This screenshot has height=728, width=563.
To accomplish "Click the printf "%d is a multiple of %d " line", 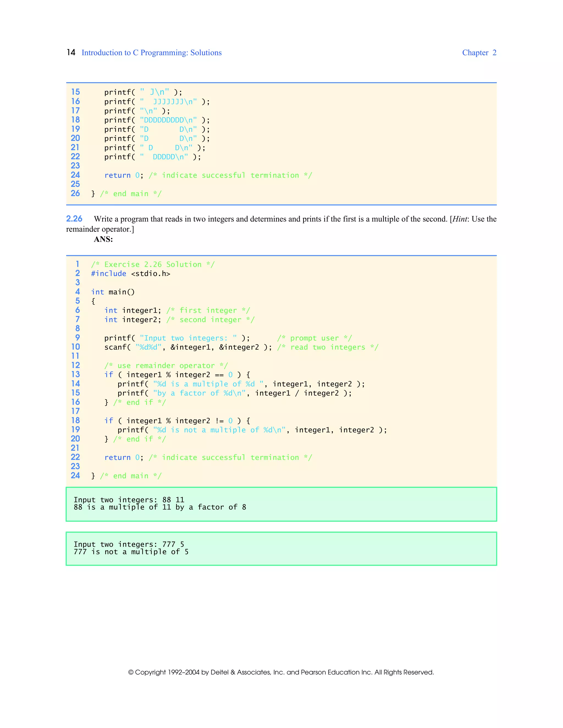I will (x=241, y=384).
